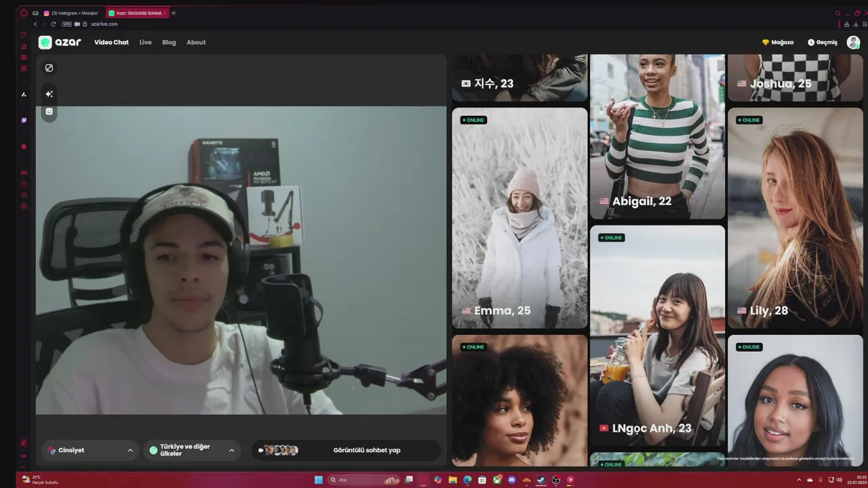Open the Mağaza store
This screenshot has height=488, width=868.
coord(778,42)
